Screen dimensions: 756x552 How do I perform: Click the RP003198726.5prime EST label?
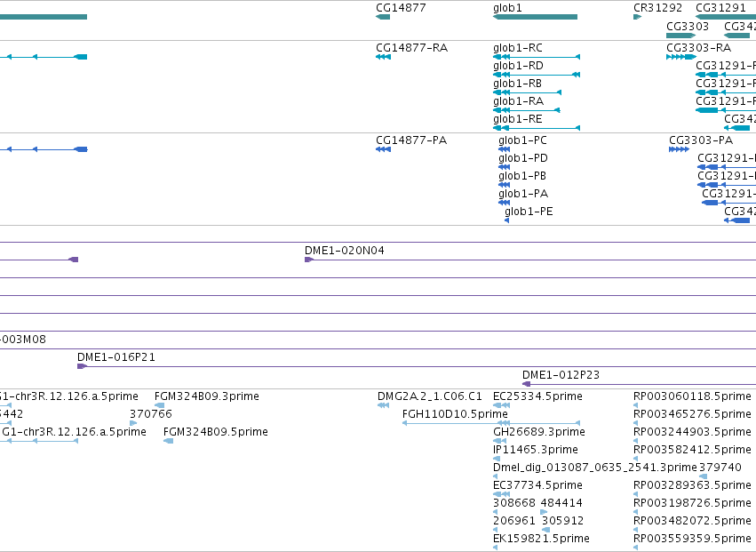point(692,503)
